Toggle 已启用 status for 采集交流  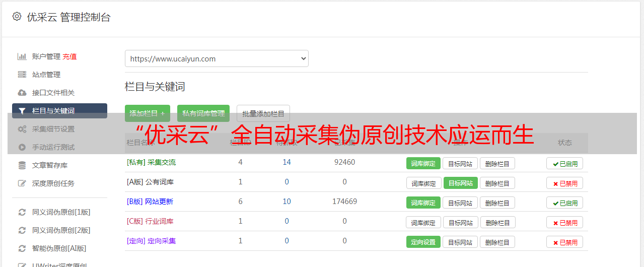pos(565,163)
